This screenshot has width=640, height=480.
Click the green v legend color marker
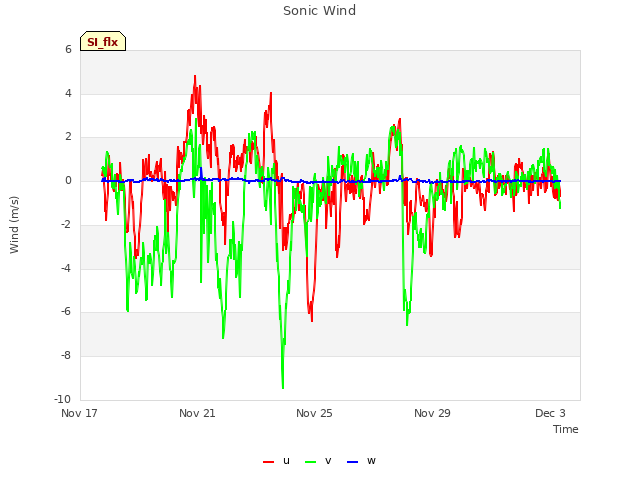tap(310, 462)
